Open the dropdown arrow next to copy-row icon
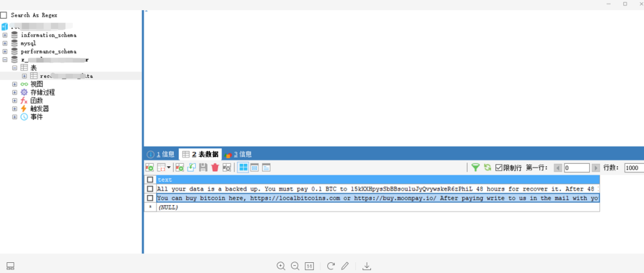The image size is (644, 273). 169,167
